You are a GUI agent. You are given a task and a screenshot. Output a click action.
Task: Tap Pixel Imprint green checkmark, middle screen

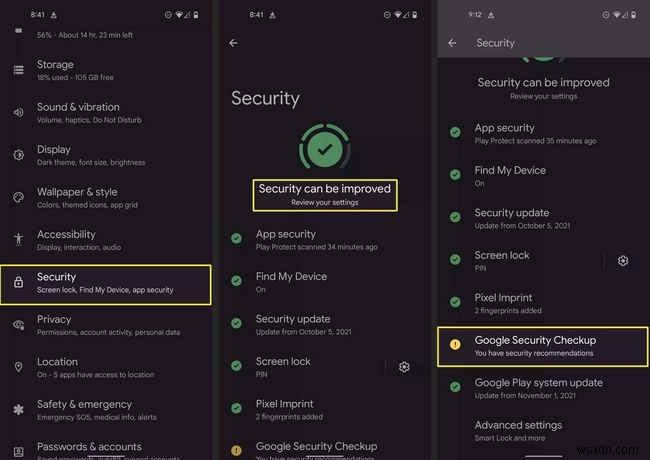point(236,408)
